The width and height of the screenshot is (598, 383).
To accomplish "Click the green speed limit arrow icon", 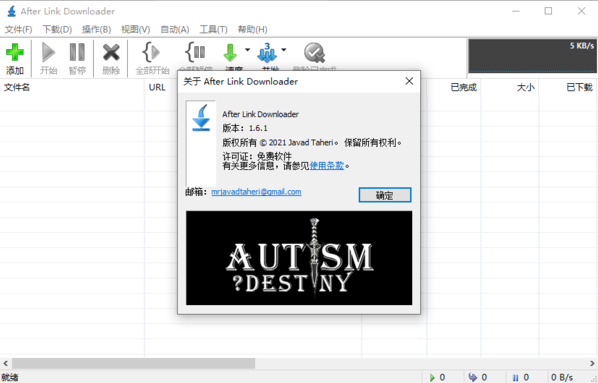I will tap(230, 53).
